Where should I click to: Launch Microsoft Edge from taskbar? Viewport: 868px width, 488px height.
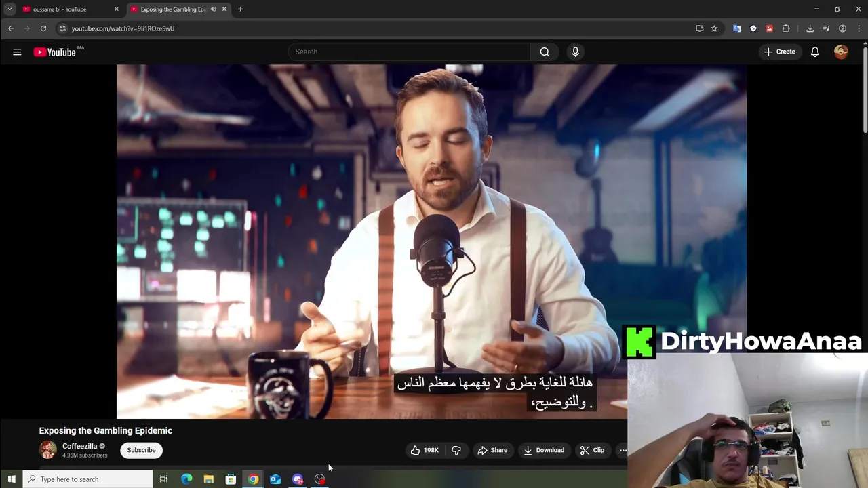click(186, 479)
